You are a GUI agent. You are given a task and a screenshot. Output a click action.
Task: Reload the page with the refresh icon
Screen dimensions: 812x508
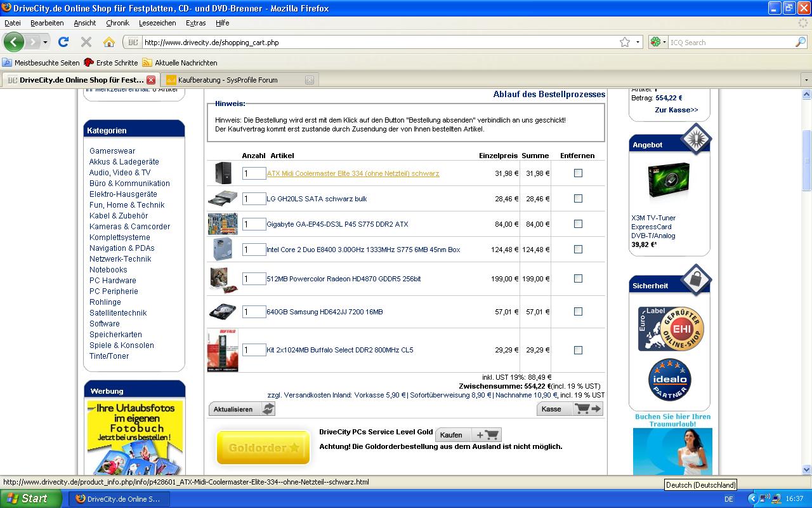point(63,43)
